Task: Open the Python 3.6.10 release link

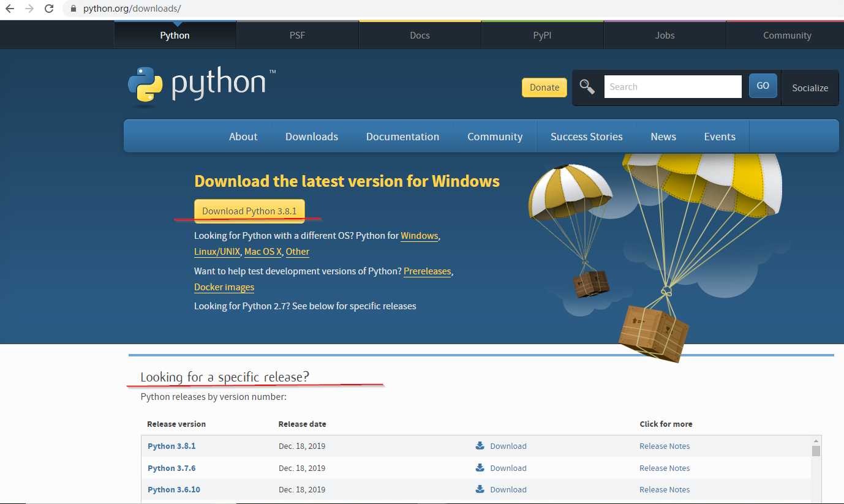Action: tap(174, 489)
